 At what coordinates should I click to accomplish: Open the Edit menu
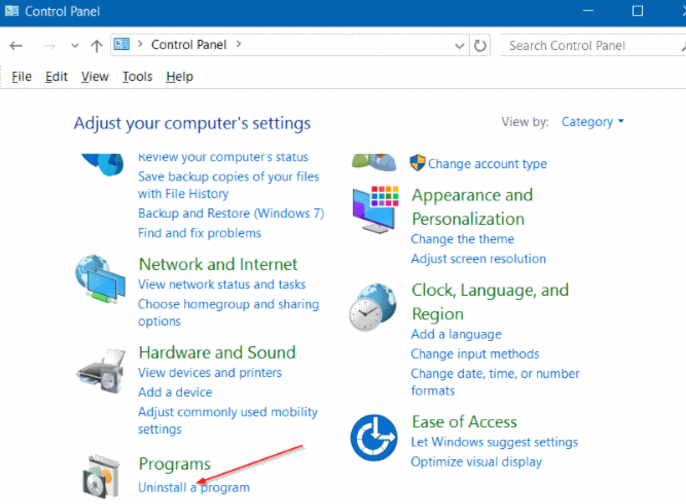click(x=56, y=77)
